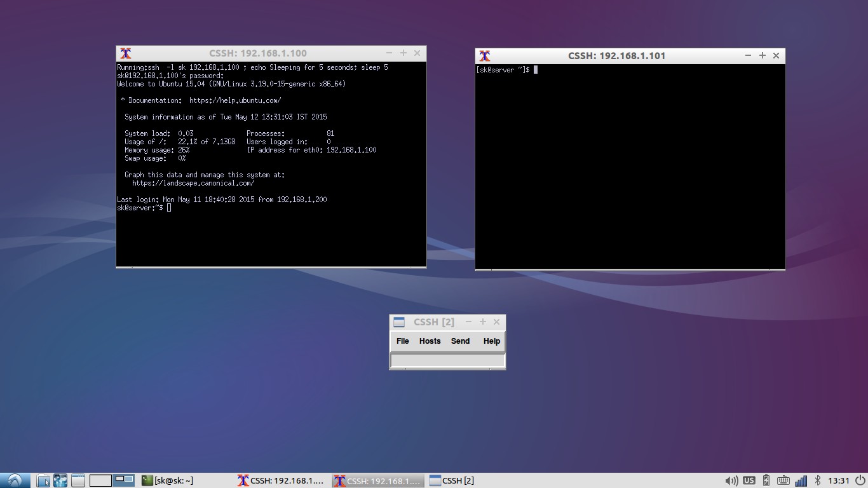Viewport: 868px width, 488px height.
Task: Bring up CSSH [2] from the taskbar
Action: 452,480
